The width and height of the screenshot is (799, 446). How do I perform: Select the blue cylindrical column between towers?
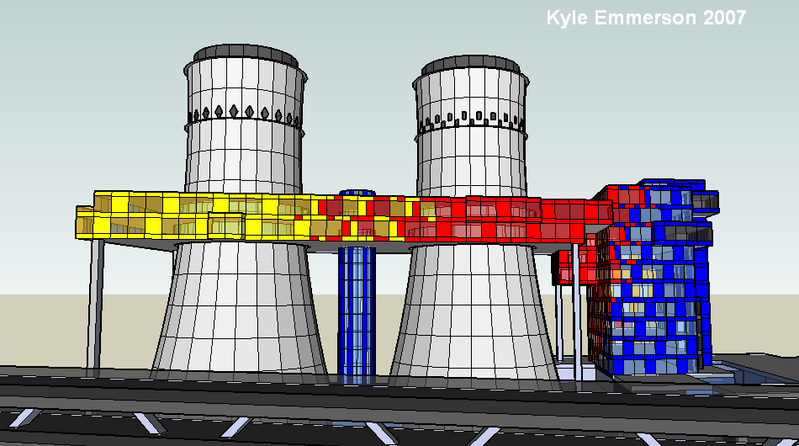[x=356, y=310]
